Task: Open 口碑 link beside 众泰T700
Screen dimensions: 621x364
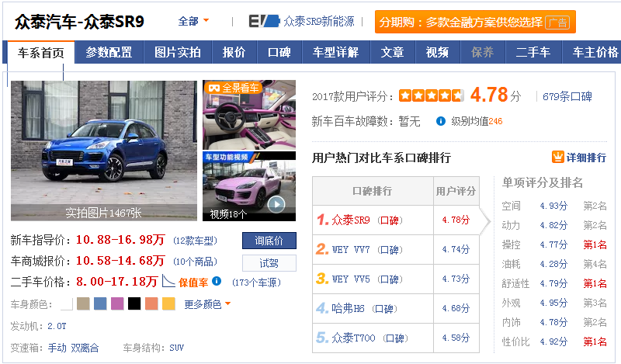Action: click(395, 338)
